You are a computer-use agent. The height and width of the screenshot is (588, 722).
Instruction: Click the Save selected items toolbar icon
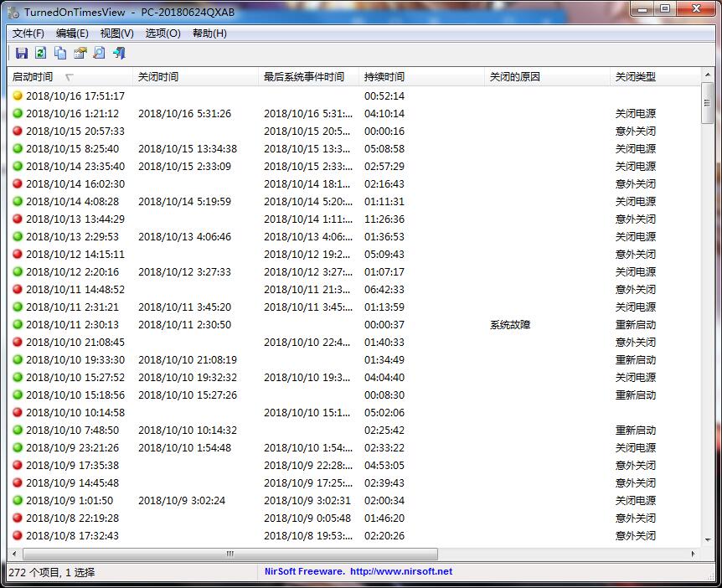coord(22,54)
